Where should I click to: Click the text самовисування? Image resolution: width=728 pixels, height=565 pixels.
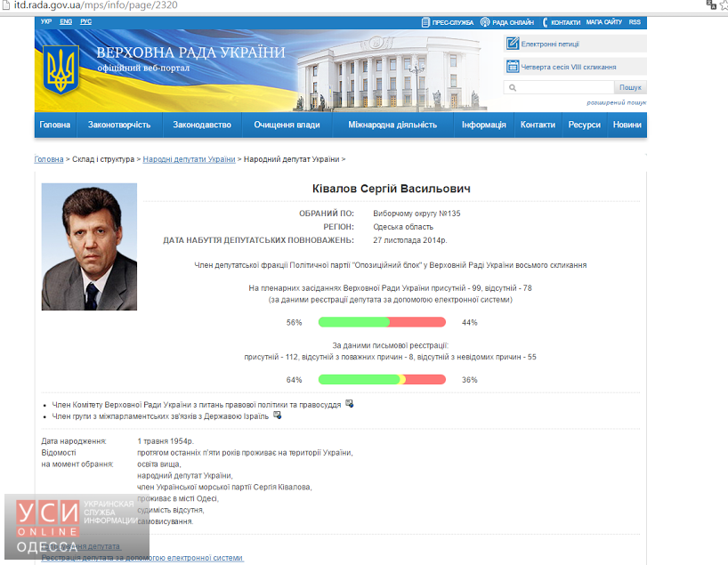[x=165, y=521]
